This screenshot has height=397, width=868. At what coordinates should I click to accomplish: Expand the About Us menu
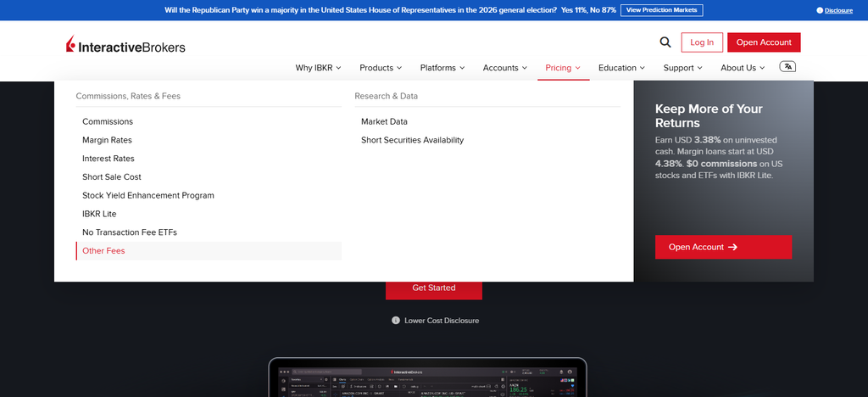[x=743, y=68]
